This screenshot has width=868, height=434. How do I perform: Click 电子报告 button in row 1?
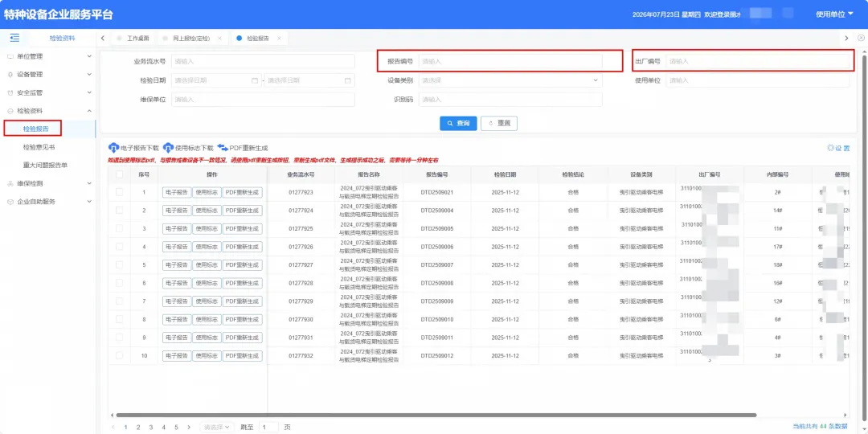click(176, 193)
